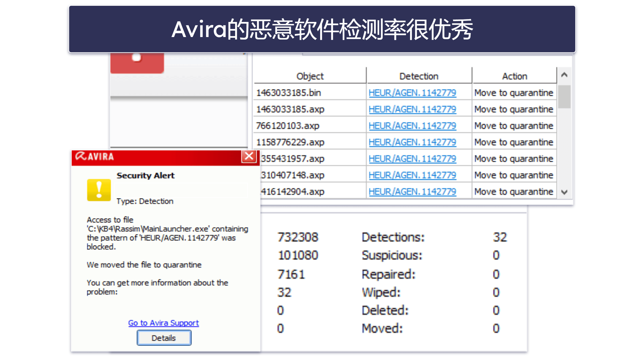Viewport: 644px width, 360px height.
Task: Click Move to quarantine action for 310407148.axp
Action: click(x=513, y=175)
